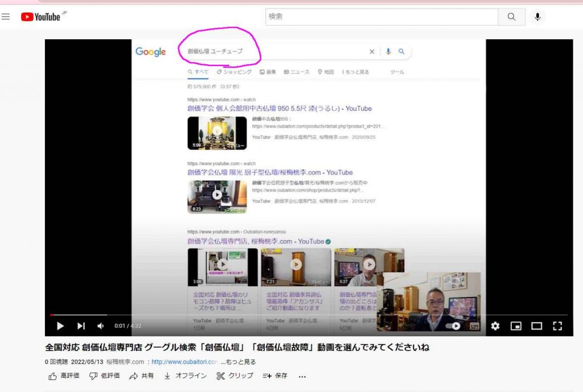Open the YouTube hamburger guide menu
This screenshot has width=583, height=392.
coord(6,17)
